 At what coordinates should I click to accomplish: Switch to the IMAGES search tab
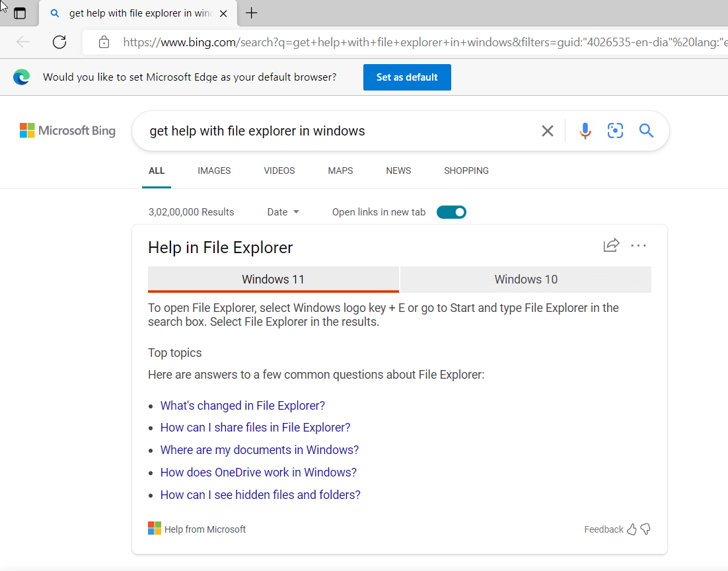(x=213, y=171)
